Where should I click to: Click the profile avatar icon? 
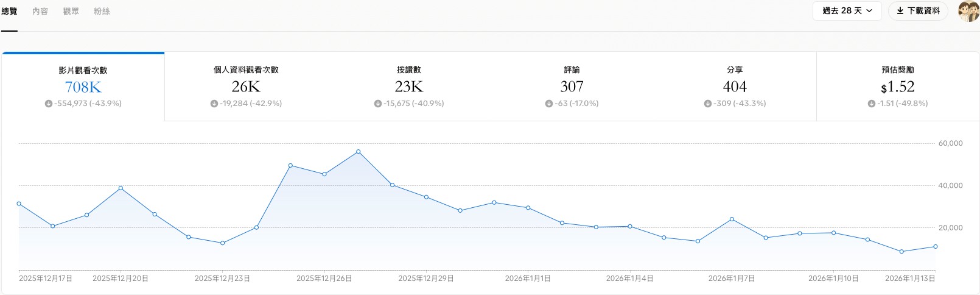968,11
